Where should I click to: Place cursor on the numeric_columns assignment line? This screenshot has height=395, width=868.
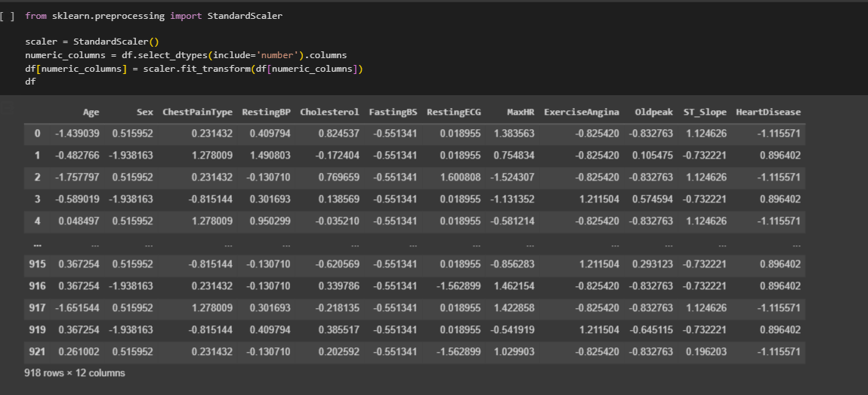tap(186, 55)
